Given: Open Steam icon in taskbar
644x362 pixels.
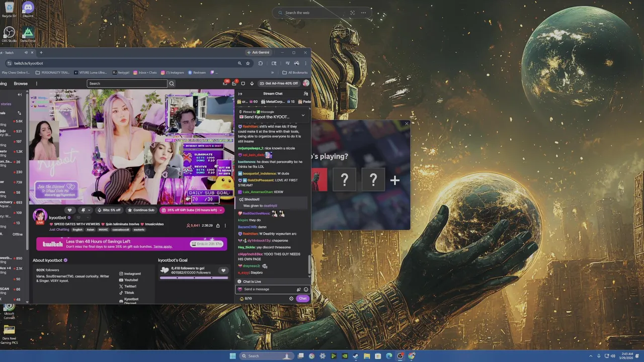Looking at the screenshot, I should pyautogui.click(x=356, y=356).
